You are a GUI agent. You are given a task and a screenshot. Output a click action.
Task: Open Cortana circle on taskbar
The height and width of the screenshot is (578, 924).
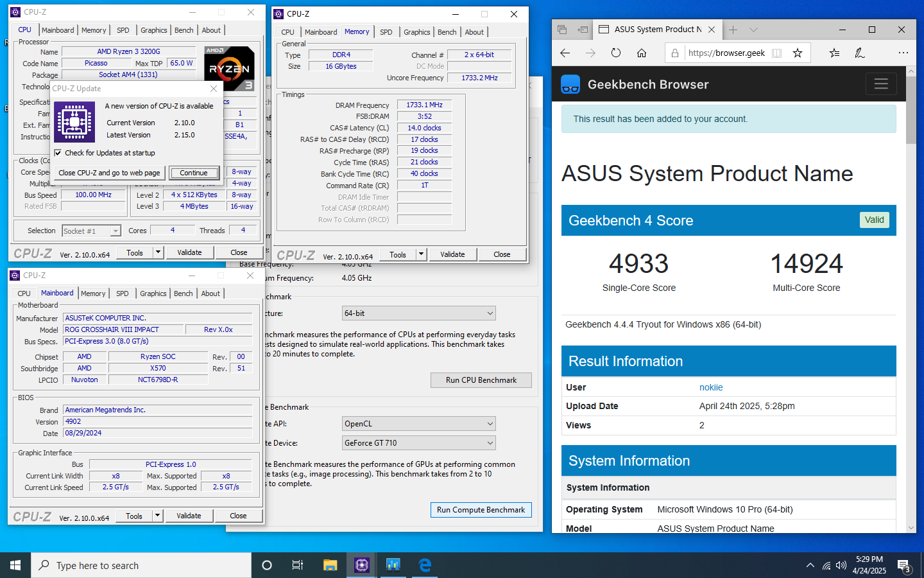267,565
